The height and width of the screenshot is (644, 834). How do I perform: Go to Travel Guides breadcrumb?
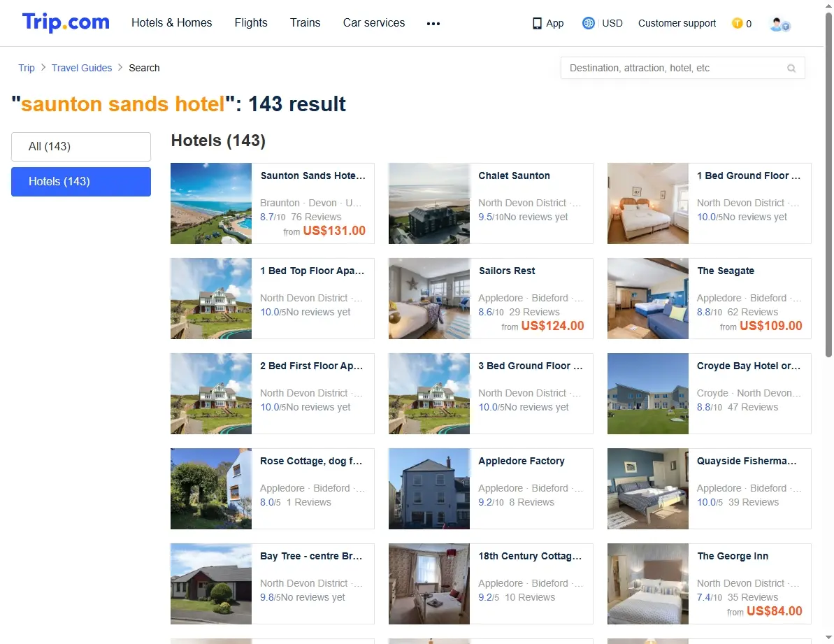pyautogui.click(x=82, y=68)
